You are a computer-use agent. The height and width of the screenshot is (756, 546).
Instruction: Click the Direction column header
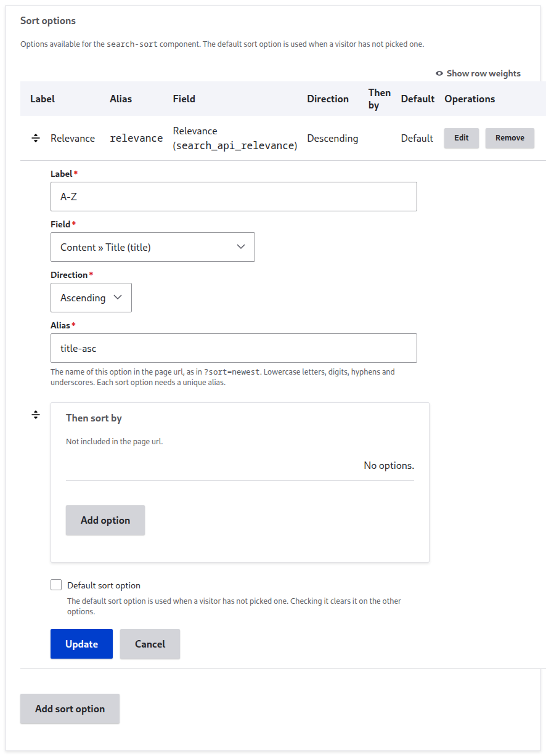pyautogui.click(x=328, y=99)
